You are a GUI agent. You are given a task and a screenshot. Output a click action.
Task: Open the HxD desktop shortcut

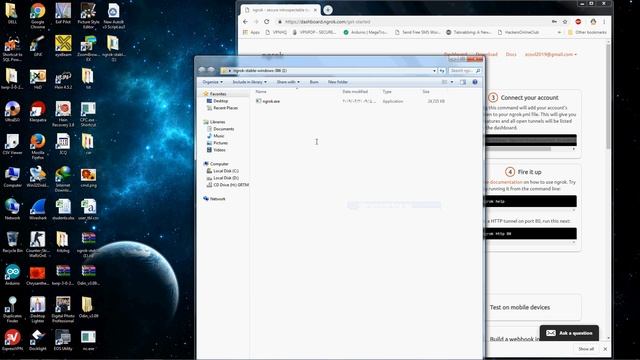(x=38, y=79)
